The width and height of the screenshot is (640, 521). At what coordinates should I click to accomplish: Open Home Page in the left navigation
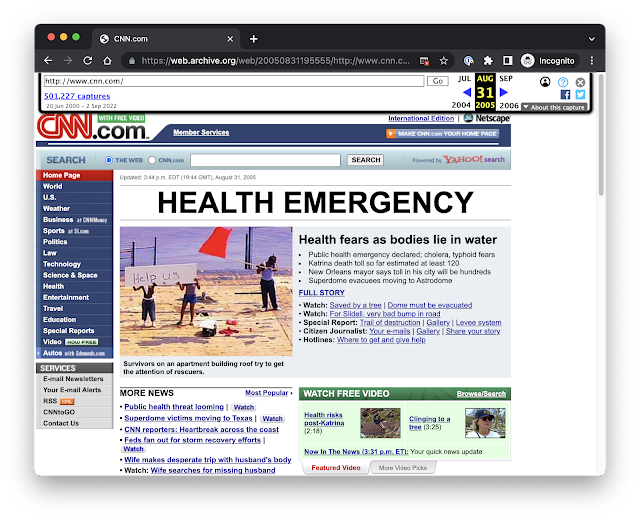click(75, 175)
